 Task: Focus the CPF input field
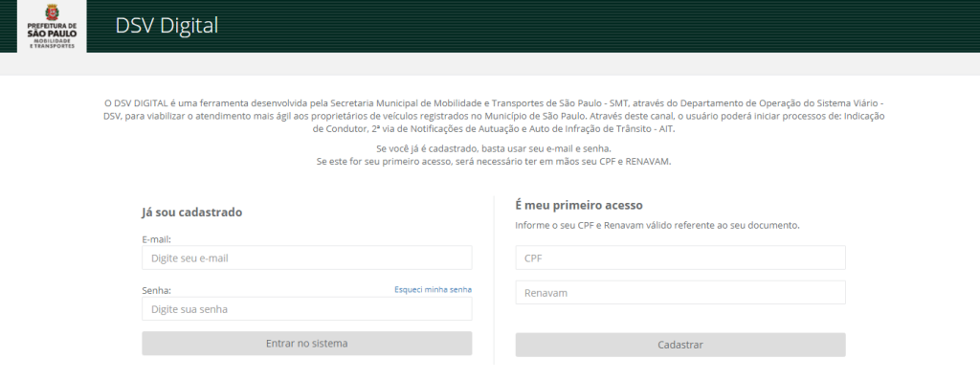coord(680,258)
